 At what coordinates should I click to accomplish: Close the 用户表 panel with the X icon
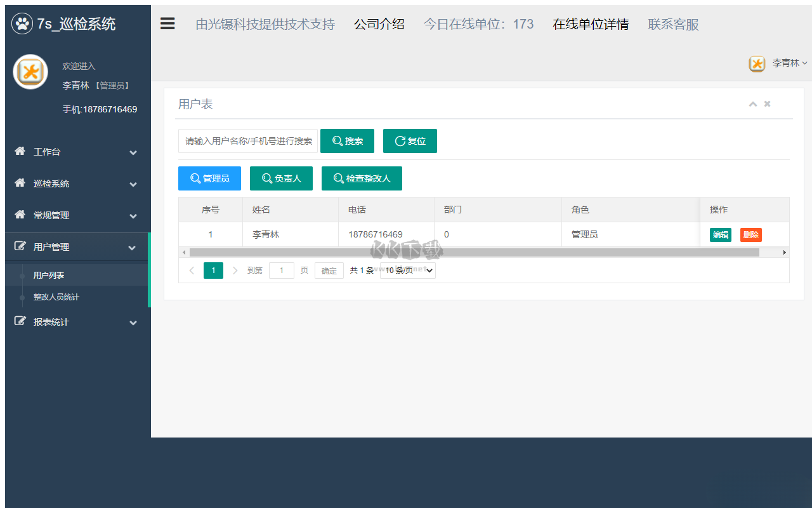(x=768, y=104)
